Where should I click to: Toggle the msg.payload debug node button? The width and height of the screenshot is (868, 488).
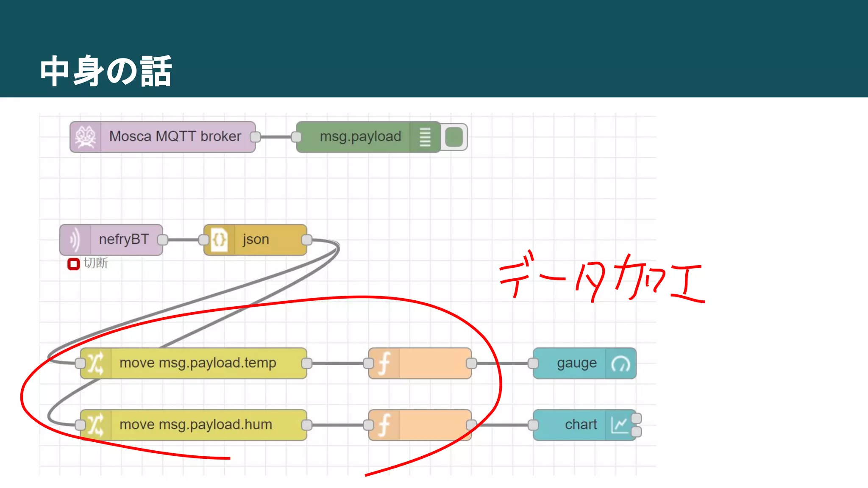click(454, 137)
